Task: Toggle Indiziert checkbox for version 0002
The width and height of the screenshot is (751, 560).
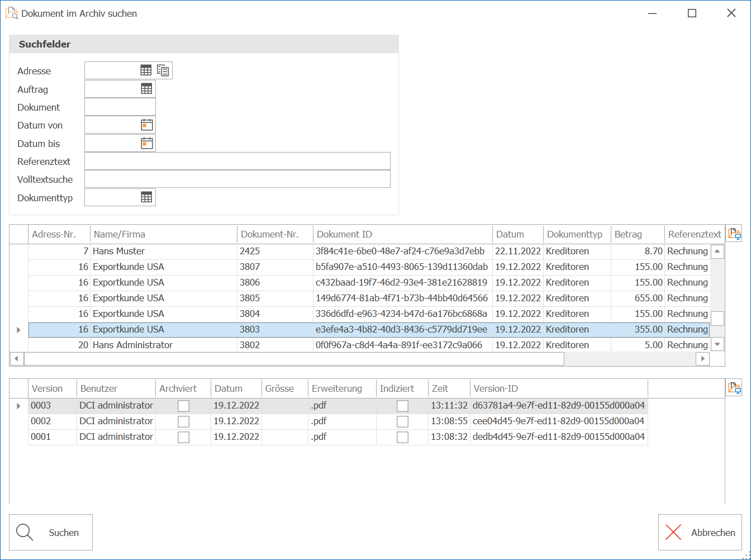Action: 402,421
